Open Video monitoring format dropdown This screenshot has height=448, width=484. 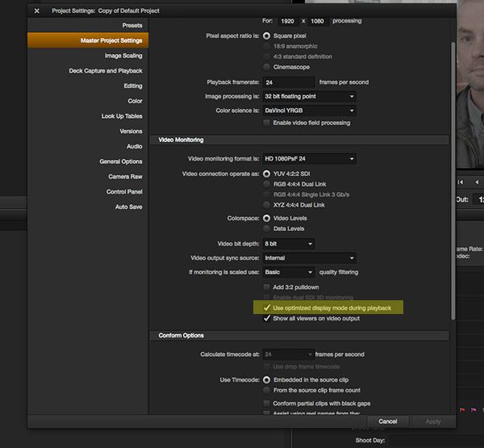coord(308,159)
